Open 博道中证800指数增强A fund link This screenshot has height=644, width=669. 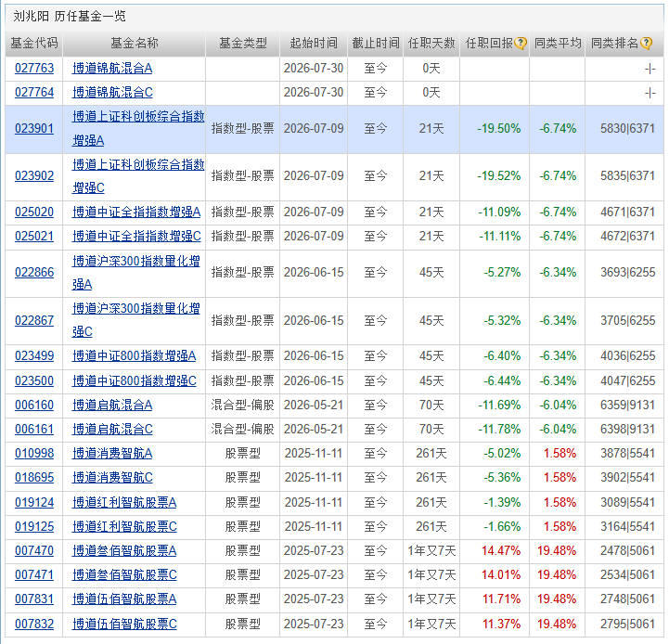[x=134, y=356]
